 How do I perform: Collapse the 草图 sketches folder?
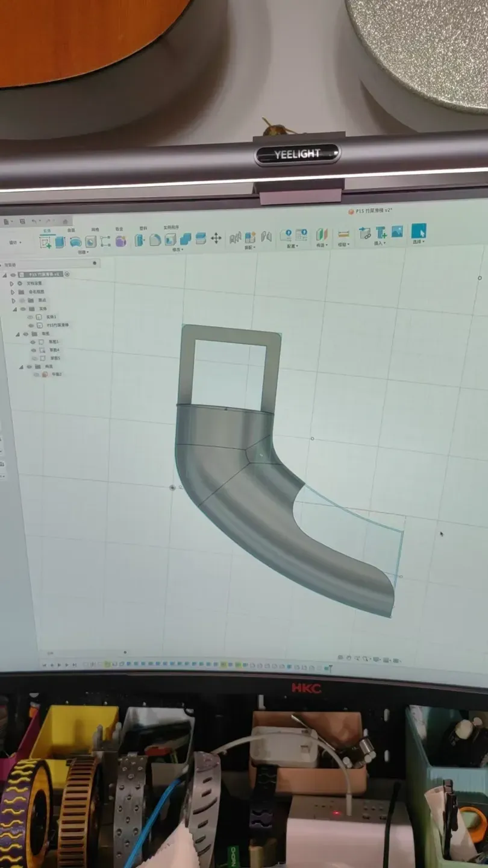point(17,334)
